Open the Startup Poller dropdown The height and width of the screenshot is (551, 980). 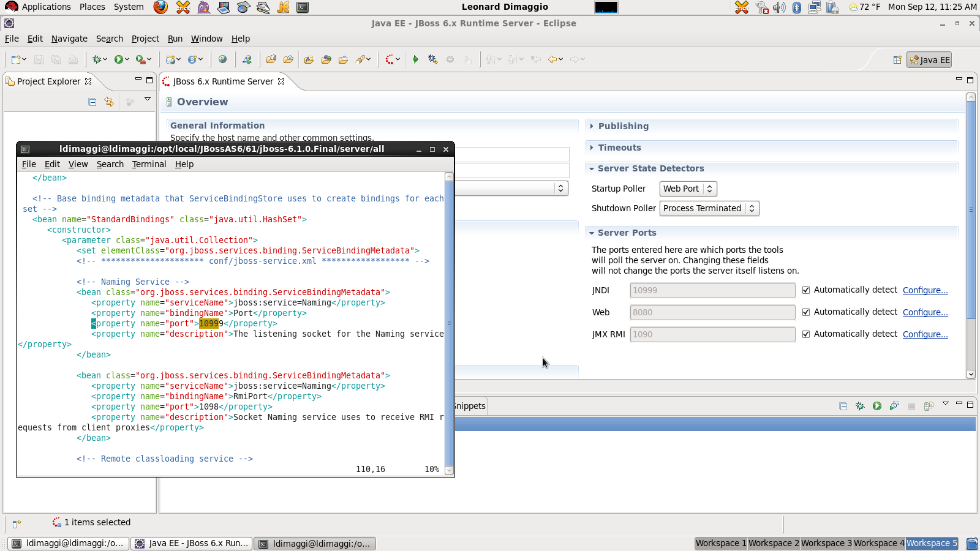pos(688,189)
